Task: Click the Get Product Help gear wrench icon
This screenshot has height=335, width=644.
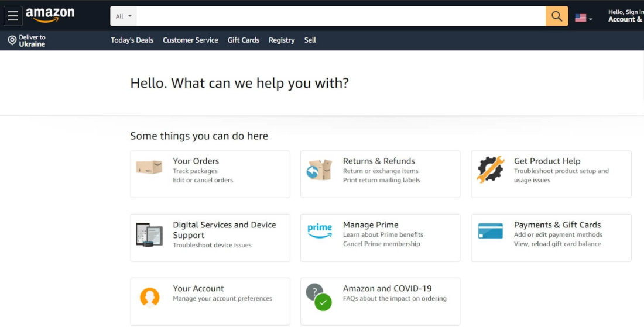Action: click(x=491, y=169)
